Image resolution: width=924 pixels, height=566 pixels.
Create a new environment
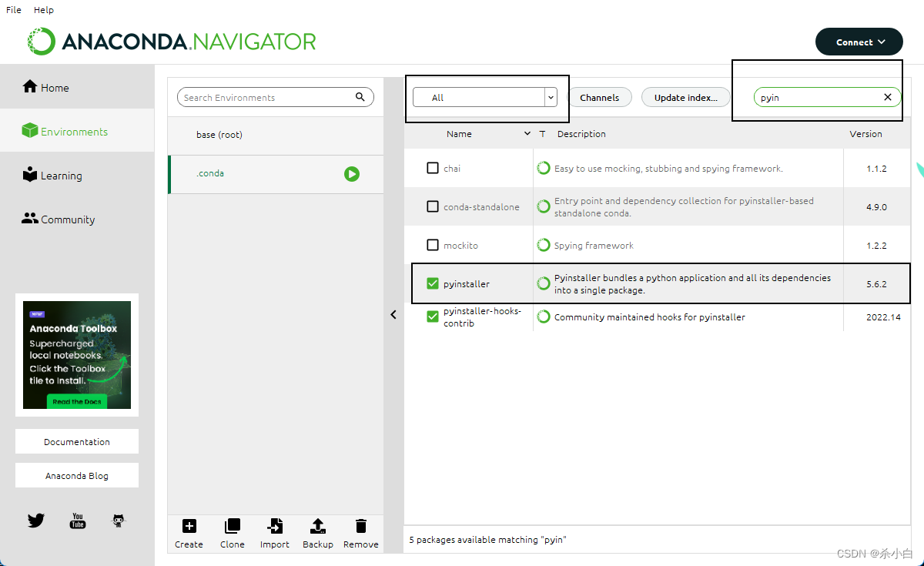189,534
